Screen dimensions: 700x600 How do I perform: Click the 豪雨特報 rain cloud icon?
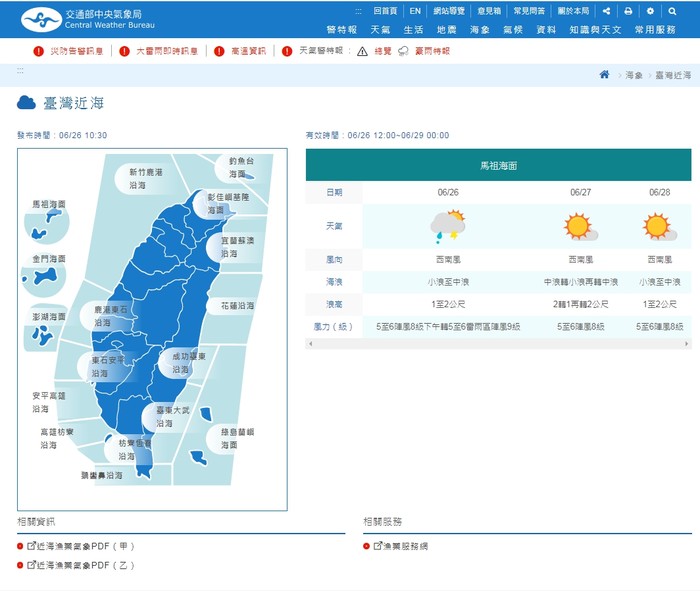click(403, 51)
